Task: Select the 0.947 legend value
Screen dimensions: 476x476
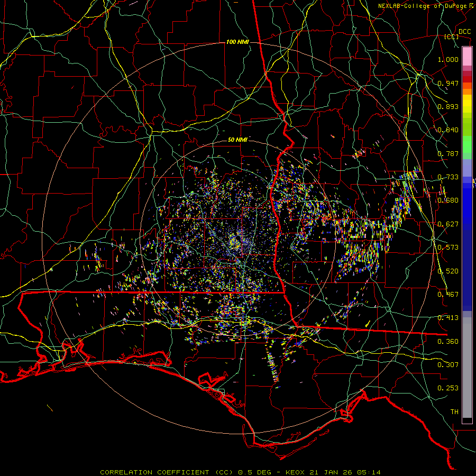Action: tap(448, 83)
